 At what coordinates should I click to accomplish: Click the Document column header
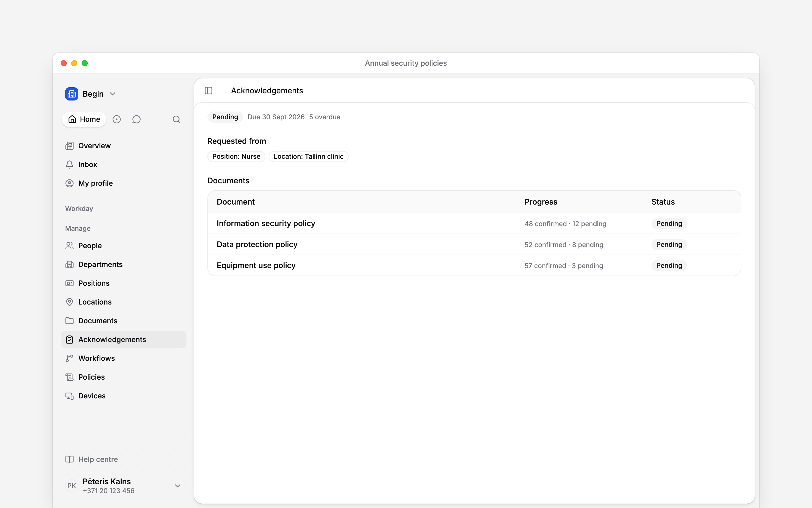236,202
